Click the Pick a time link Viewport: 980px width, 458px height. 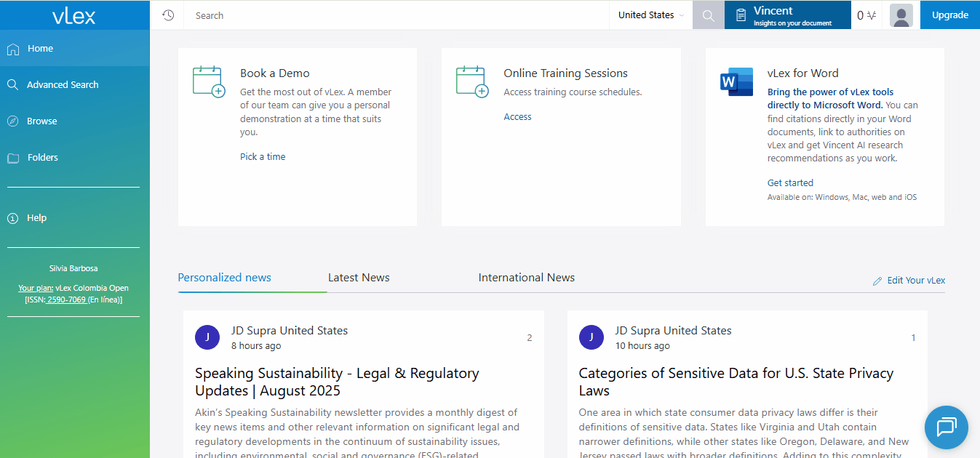[263, 157]
